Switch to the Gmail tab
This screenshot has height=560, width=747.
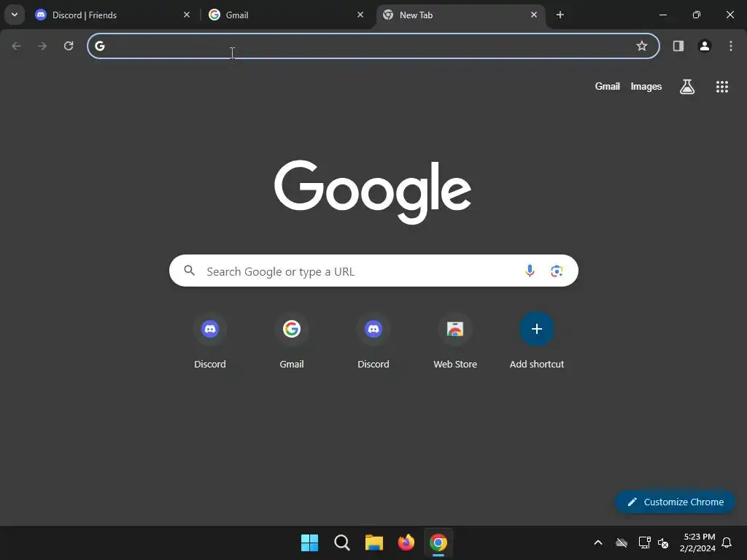286,15
